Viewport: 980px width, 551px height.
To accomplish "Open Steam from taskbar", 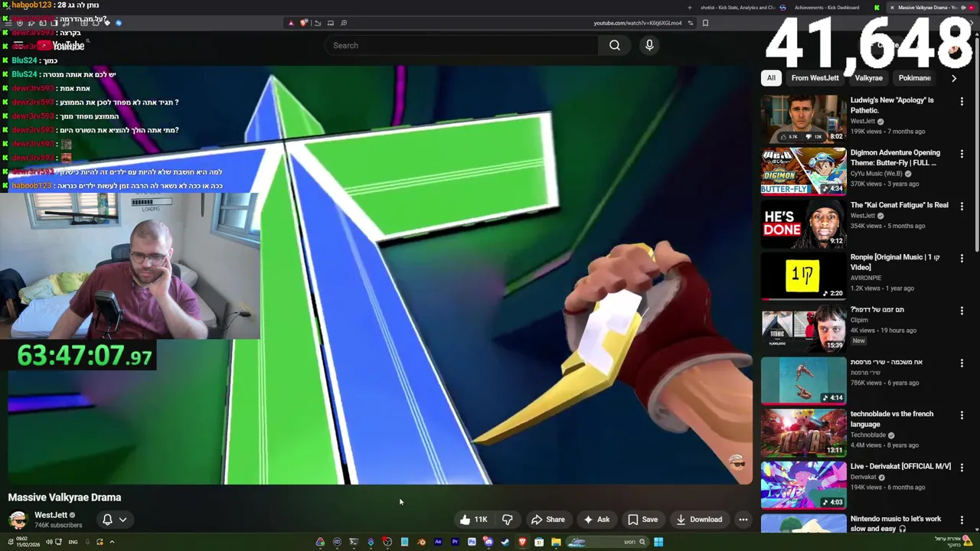I will pos(505,542).
